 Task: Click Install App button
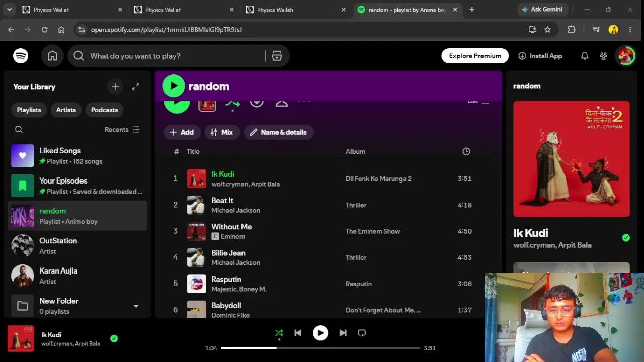pyautogui.click(x=540, y=56)
